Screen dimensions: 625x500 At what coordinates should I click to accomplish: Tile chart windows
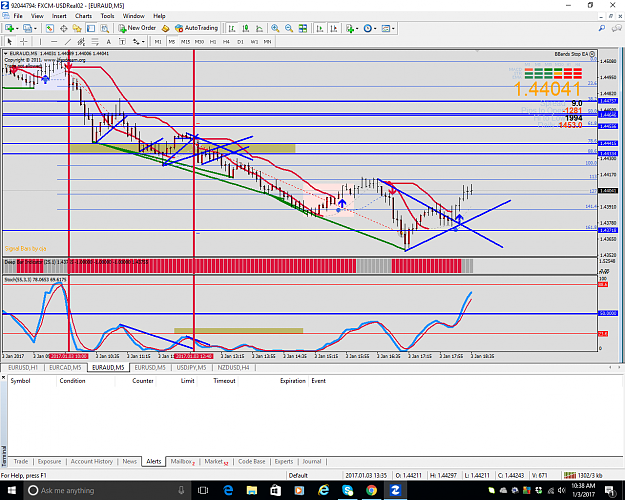pyautogui.click(x=303, y=28)
